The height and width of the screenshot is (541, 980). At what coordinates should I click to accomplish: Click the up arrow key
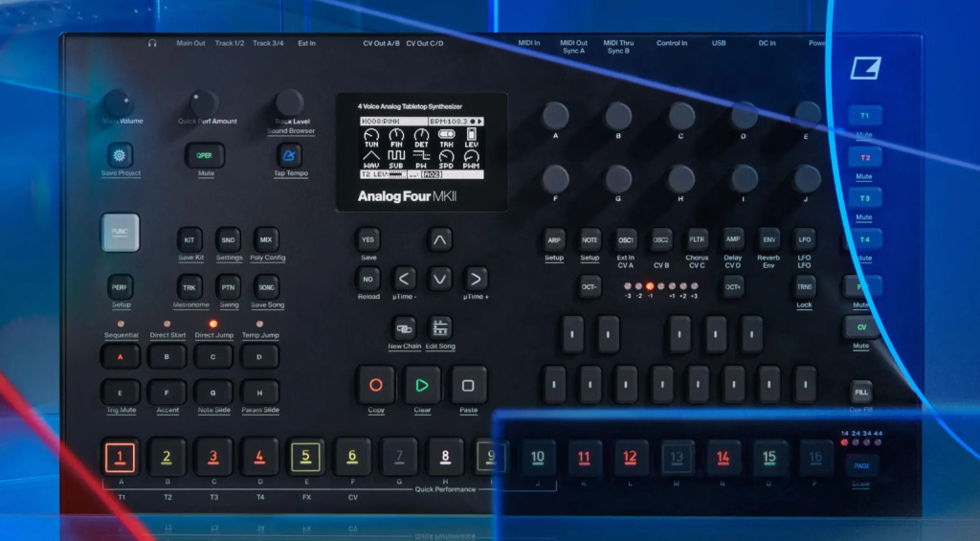[x=440, y=239]
